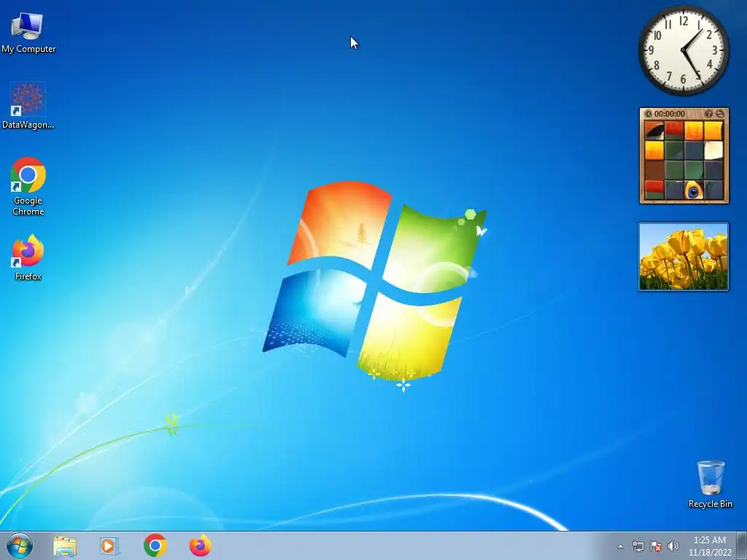Select the Firefox desktop shortcut
The height and width of the screenshot is (560, 747).
[28, 257]
